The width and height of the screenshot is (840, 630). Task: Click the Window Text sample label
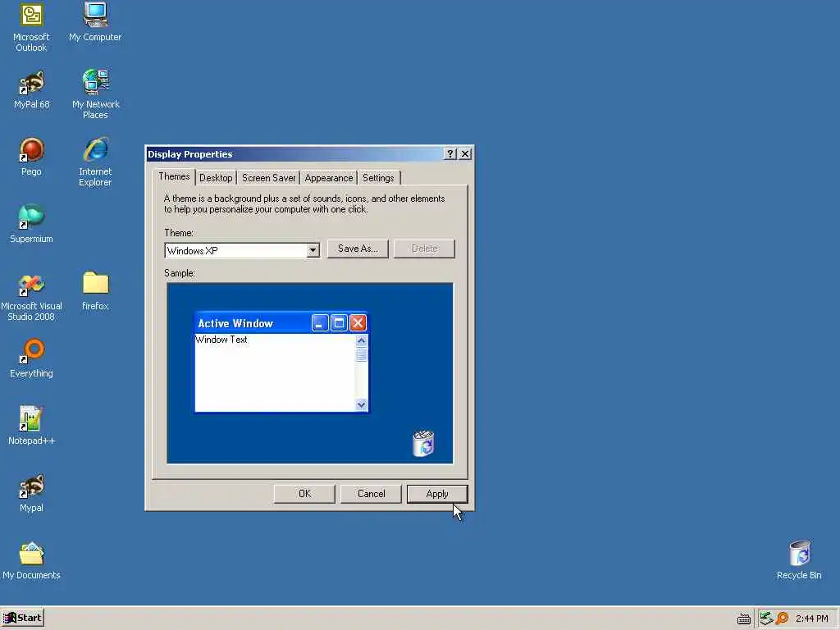(x=221, y=340)
